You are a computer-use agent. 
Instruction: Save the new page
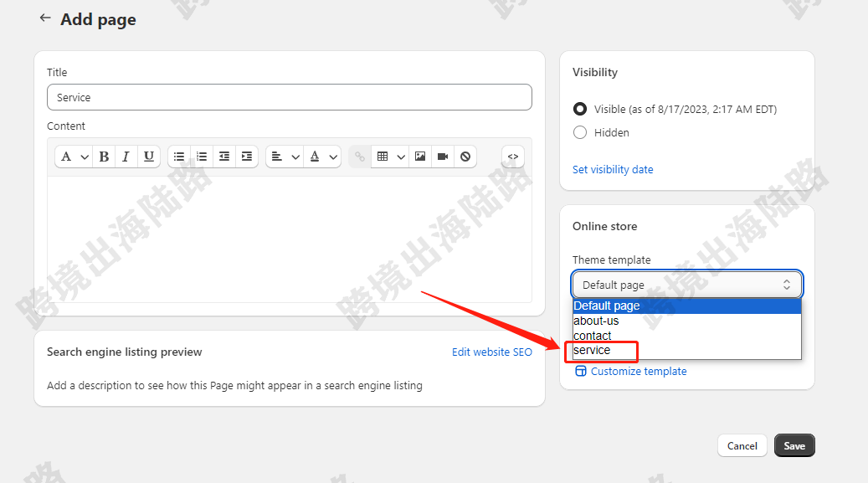pyautogui.click(x=794, y=446)
